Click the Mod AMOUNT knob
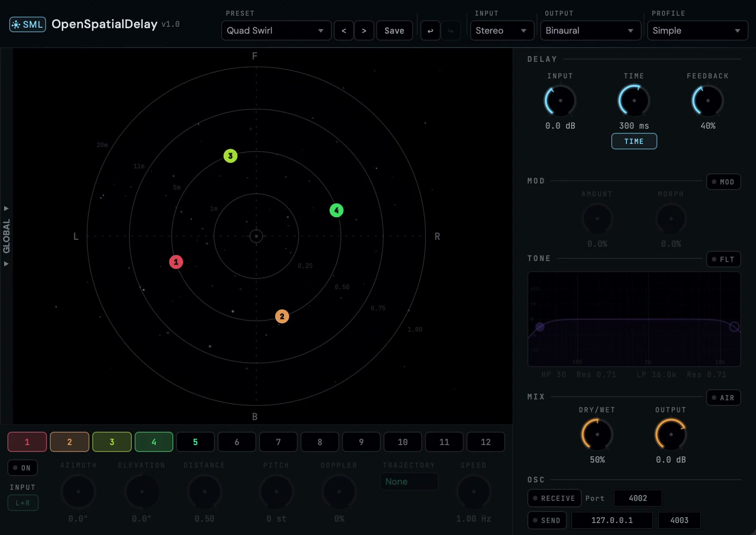Screen dimensions: 756x535 [597, 219]
